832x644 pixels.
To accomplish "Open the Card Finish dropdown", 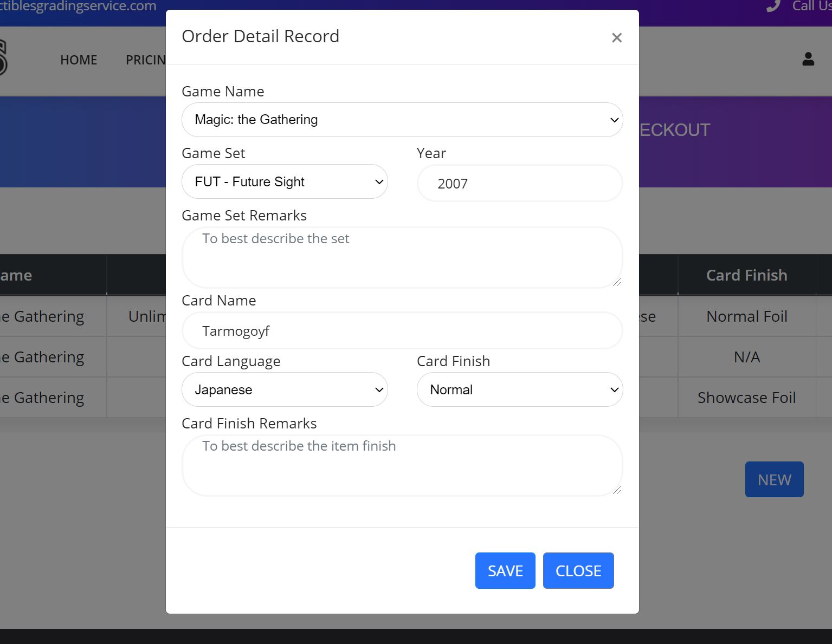I will [520, 389].
